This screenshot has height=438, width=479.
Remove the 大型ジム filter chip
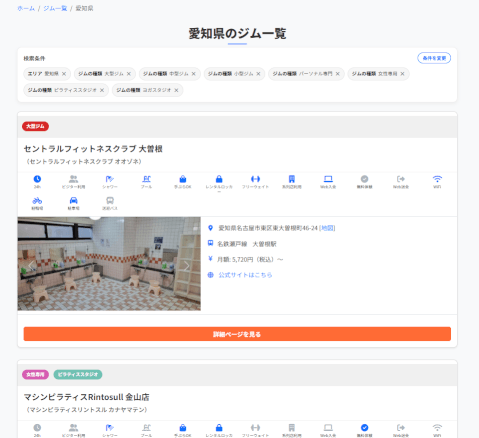click(129, 74)
